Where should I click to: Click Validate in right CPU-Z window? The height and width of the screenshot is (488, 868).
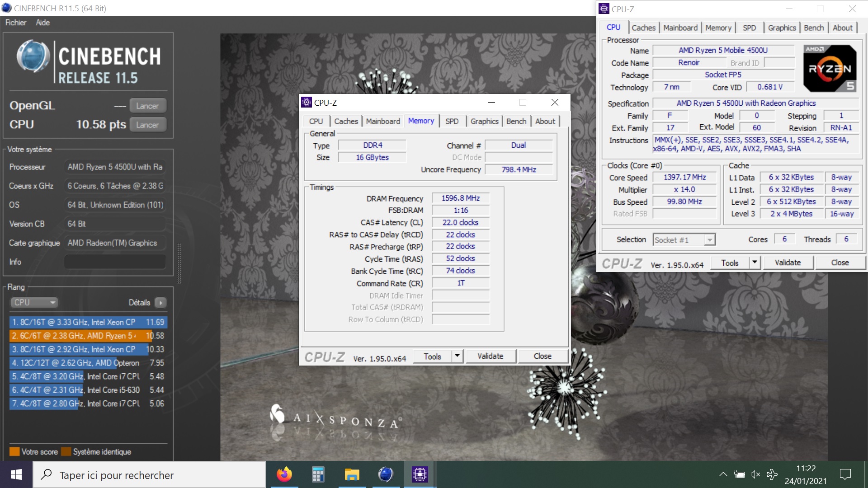(x=788, y=263)
